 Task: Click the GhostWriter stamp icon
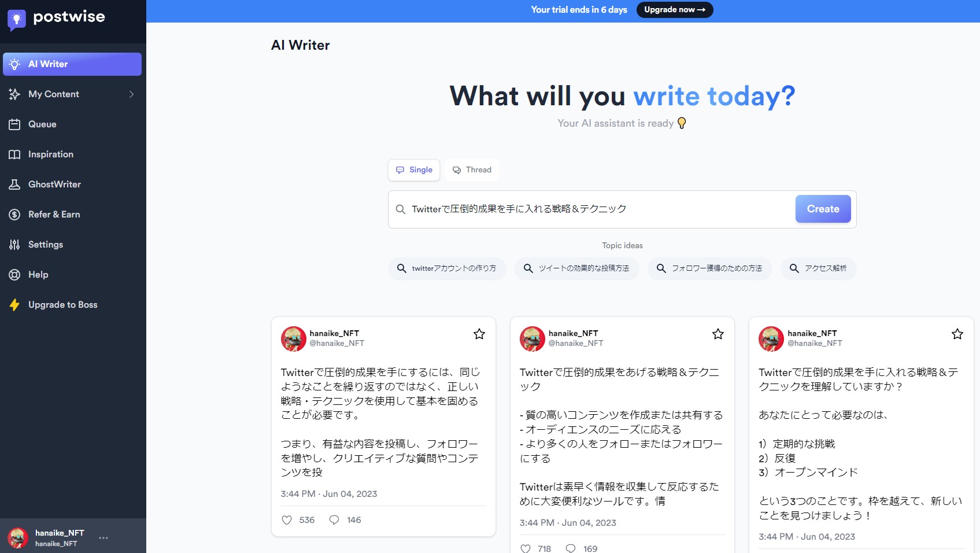[14, 185]
